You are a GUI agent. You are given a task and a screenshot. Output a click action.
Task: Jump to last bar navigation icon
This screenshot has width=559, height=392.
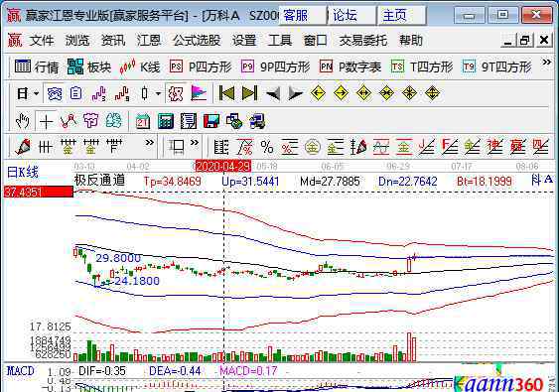[249, 93]
